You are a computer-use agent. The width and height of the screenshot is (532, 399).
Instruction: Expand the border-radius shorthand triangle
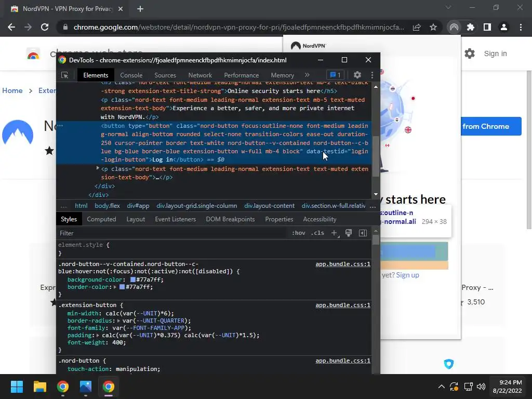[x=118, y=321]
